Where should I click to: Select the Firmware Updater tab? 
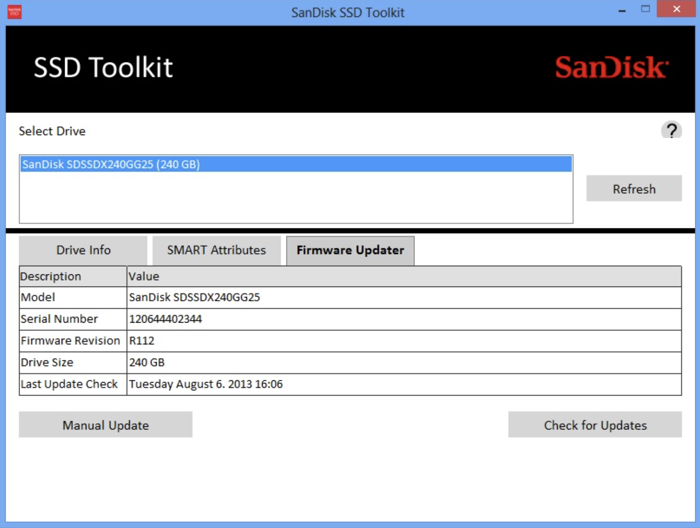(x=350, y=250)
